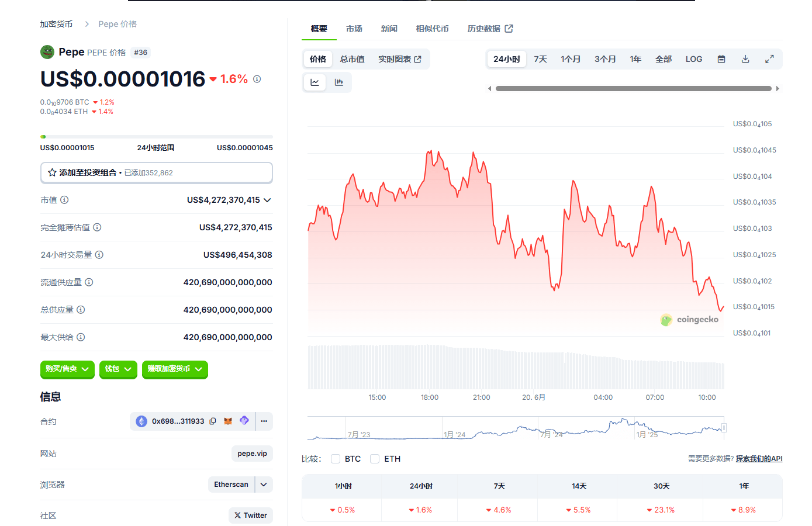The width and height of the screenshot is (812, 526).
Task: Click Ethereum chain icon in contract row
Action: [141, 421]
